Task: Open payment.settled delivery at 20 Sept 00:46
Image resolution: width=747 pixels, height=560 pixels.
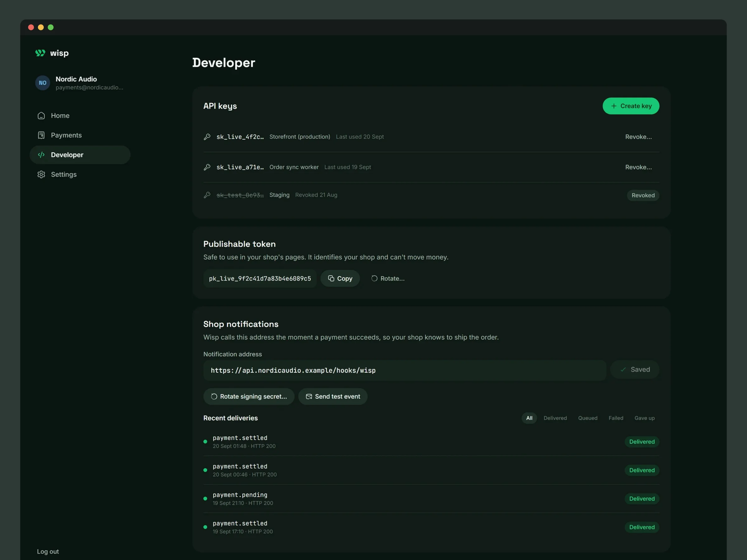Action: [431, 470]
